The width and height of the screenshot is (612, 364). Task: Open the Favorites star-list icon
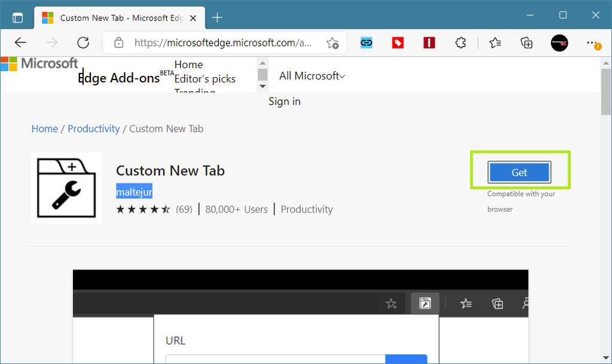(x=494, y=42)
